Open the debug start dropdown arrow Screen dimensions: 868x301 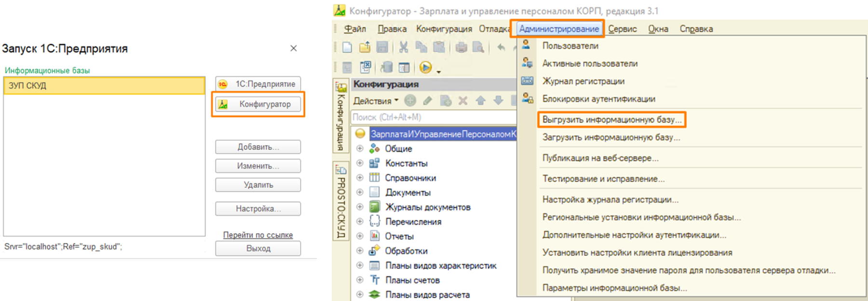pyautogui.click(x=439, y=72)
